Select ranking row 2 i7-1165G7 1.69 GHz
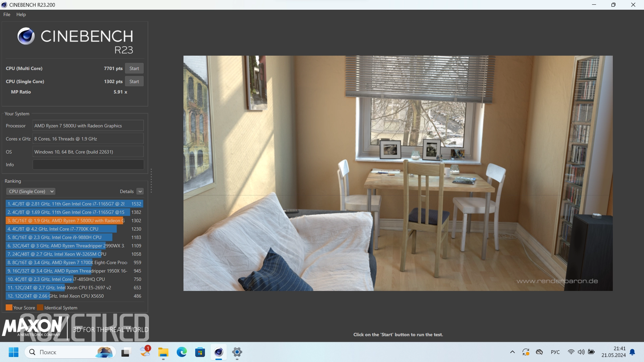Viewport: 644px width, 362px height. coord(74,212)
